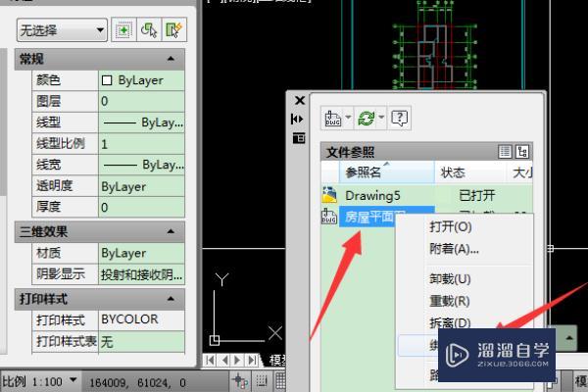Choose 重载(R) from context menu
The image size is (588, 392).
449,301
